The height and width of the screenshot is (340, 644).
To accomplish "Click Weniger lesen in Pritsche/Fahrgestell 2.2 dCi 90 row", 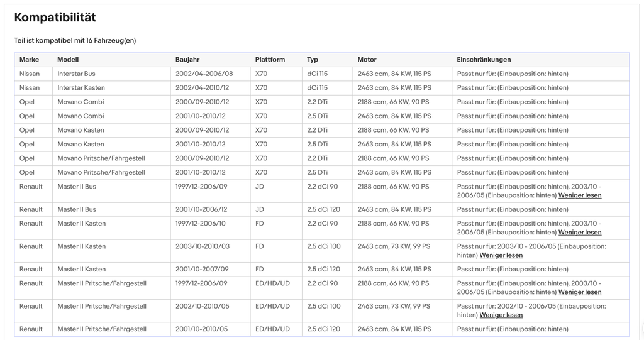I will 579,292.
